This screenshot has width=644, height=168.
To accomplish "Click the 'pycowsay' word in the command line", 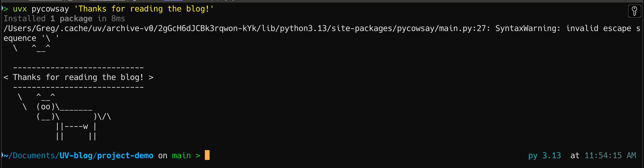I will 50,9.
